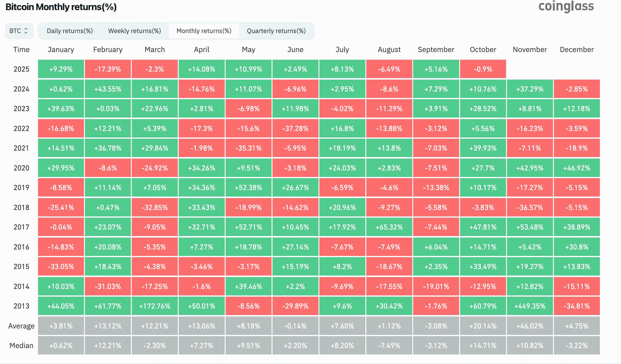
Task: Click the coinglass logo
Action: click(566, 7)
